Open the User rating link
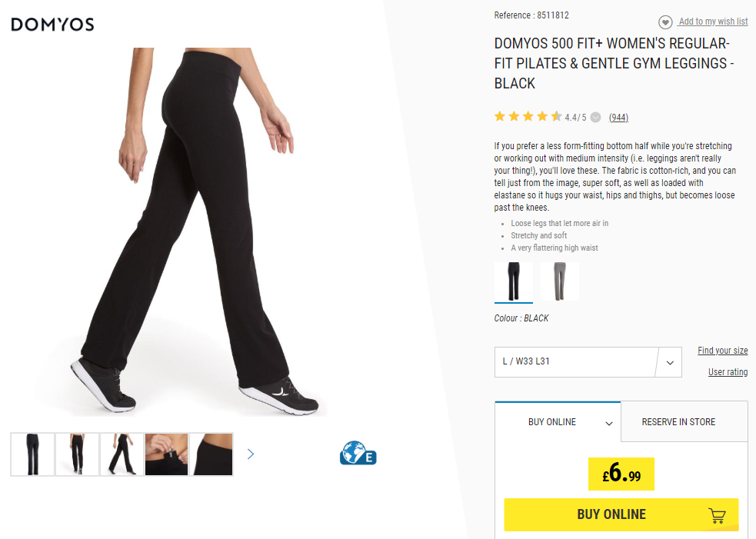This screenshot has width=756, height=539. tap(728, 371)
